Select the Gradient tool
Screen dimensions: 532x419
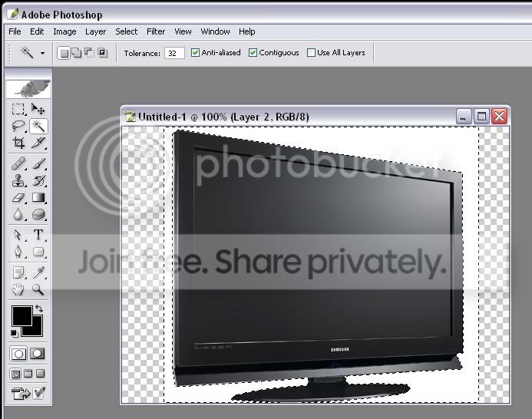[x=38, y=197]
